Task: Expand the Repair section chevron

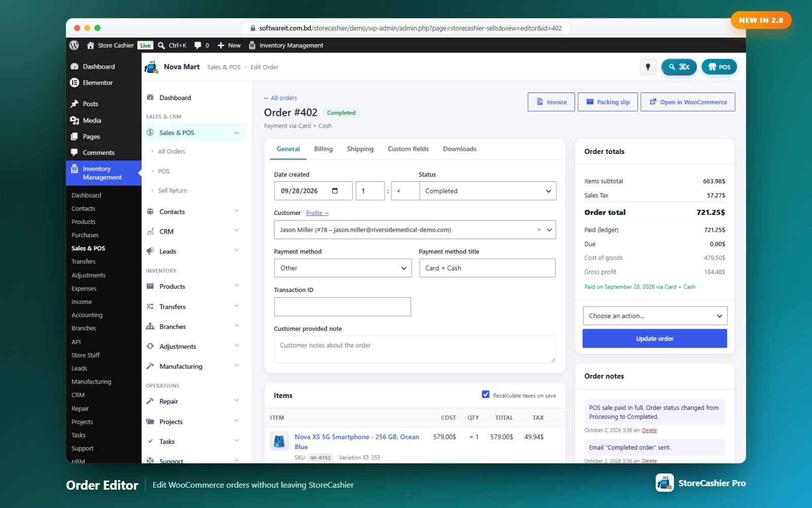Action: (236, 400)
